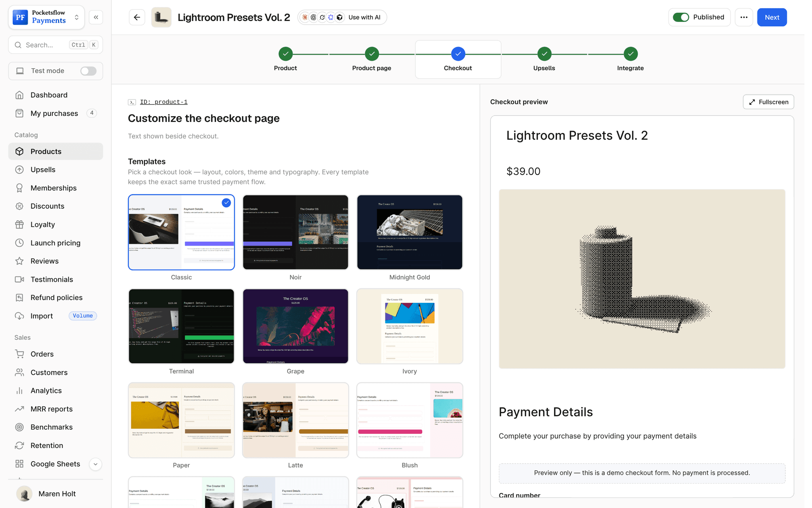Open Retention section
This screenshot has width=812, height=508.
(56, 445)
